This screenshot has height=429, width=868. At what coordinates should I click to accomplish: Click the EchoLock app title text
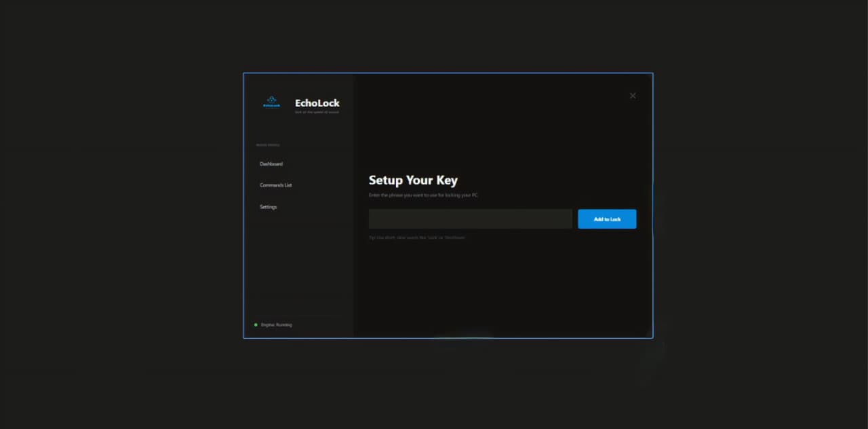tap(317, 103)
